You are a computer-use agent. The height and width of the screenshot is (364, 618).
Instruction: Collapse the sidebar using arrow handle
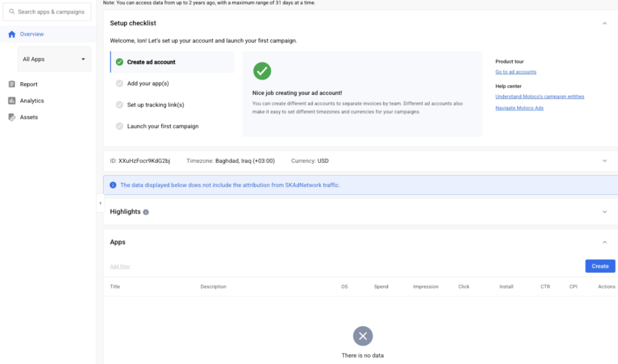coord(100,203)
